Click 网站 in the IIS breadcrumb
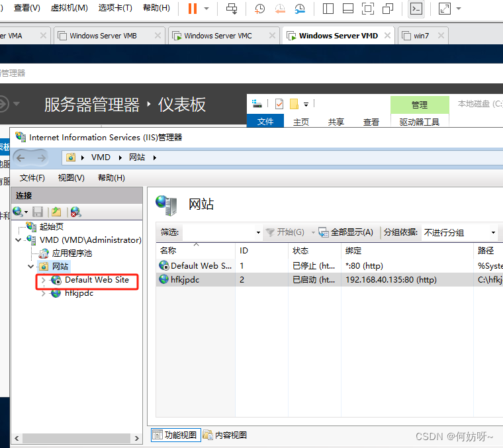The width and height of the screenshot is (503, 448). point(137,157)
